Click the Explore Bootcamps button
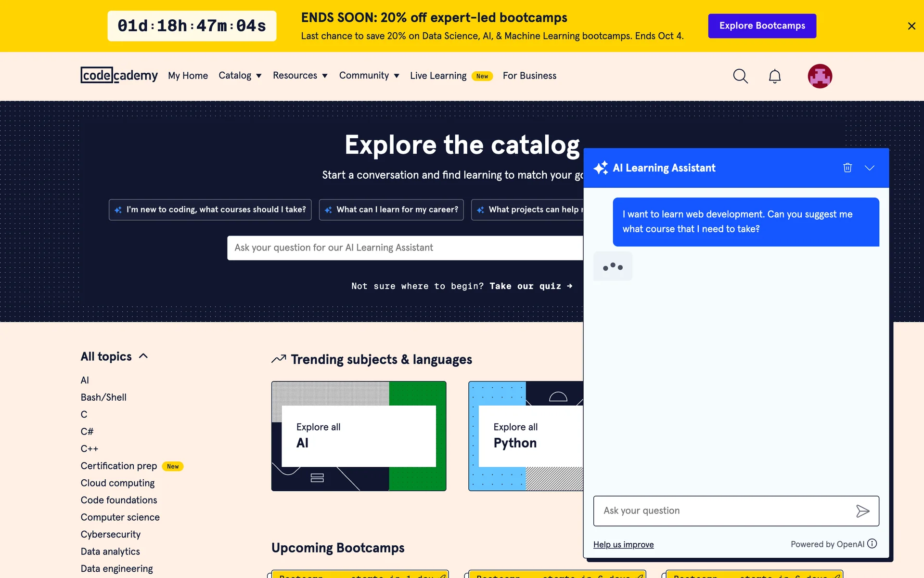This screenshot has width=924, height=578. pyautogui.click(x=762, y=26)
